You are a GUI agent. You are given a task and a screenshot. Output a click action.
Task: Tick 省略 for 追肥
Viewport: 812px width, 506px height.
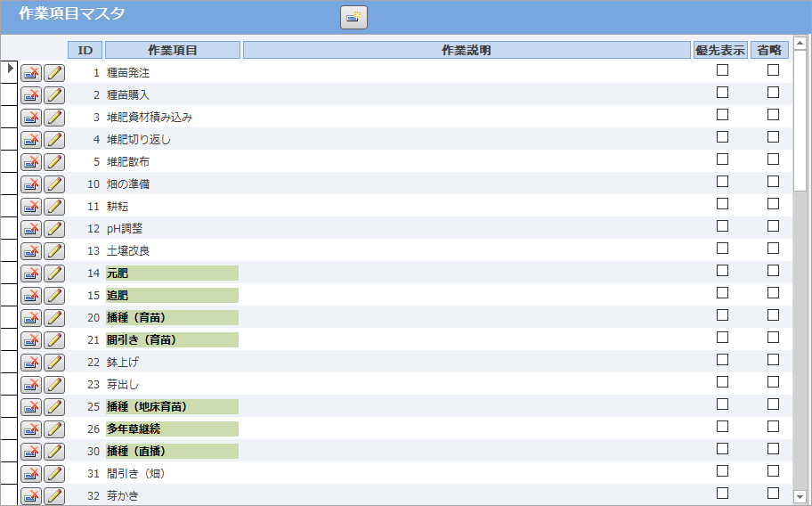(773, 292)
